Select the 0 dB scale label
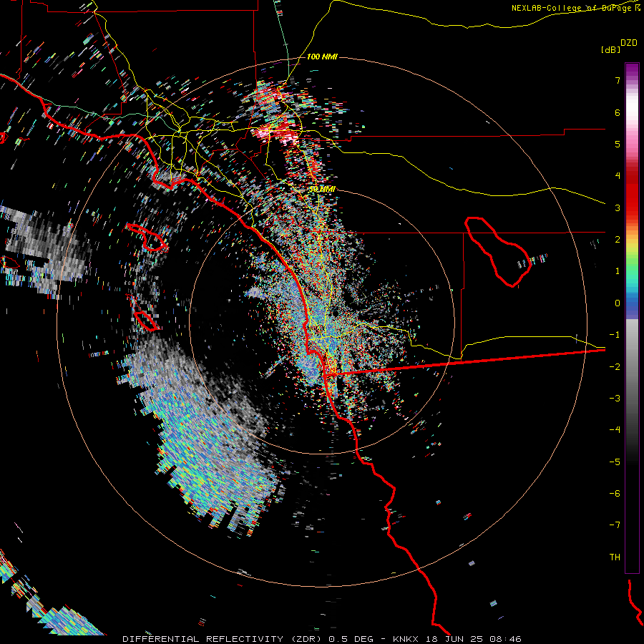644x644 pixels. tap(618, 303)
